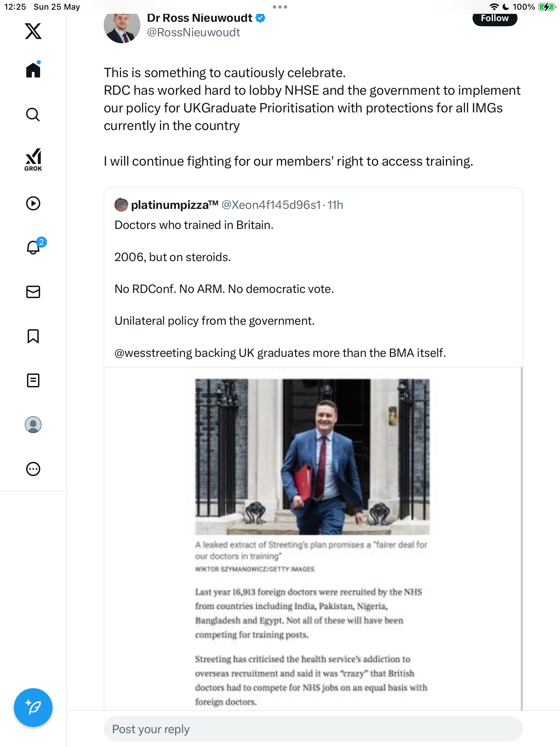The height and width of the screenshot is (747, 560).
Task: Open Dr Ross Nieuwoudt's profile picture
Action: pyautogui.click(x=122, y=27)
